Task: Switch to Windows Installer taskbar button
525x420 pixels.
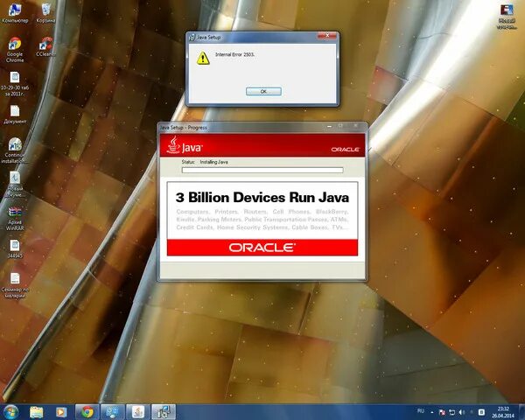Action: (164, 412)
